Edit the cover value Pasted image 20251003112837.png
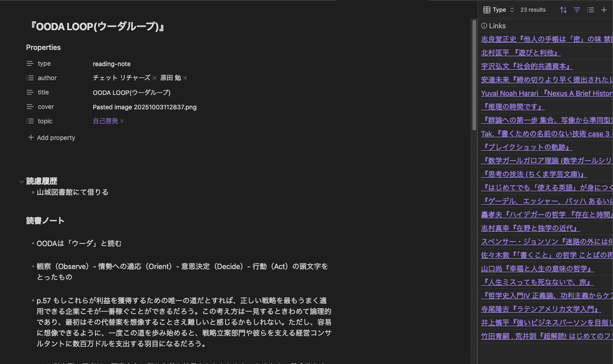The height and width of the screenshot is (364, 613). coord(145,107)
